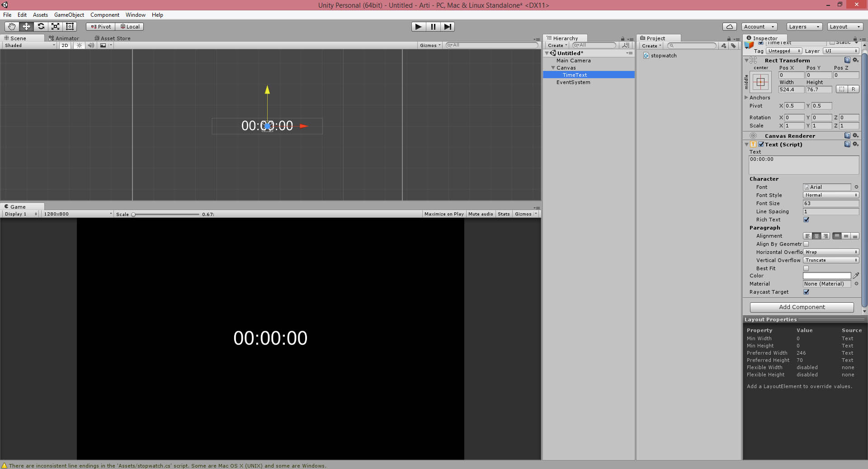Open the Layers dropdown
868x469 pixels.
point(804,27)
